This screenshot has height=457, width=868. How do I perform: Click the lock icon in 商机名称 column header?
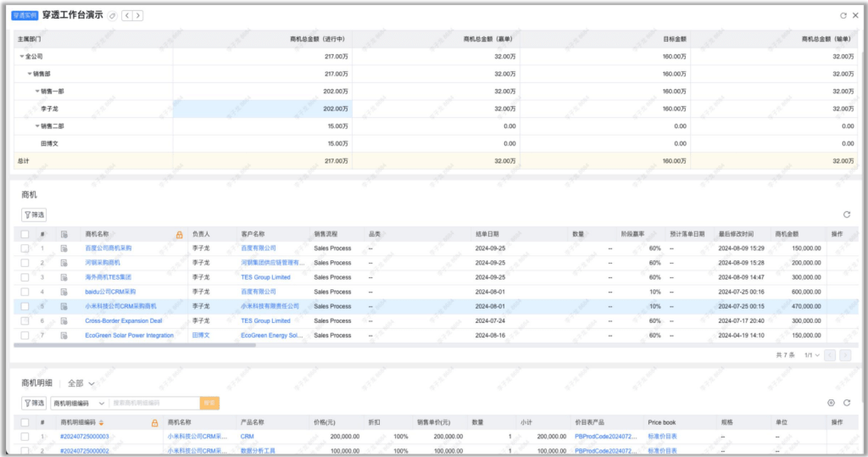tap(179, 234)
